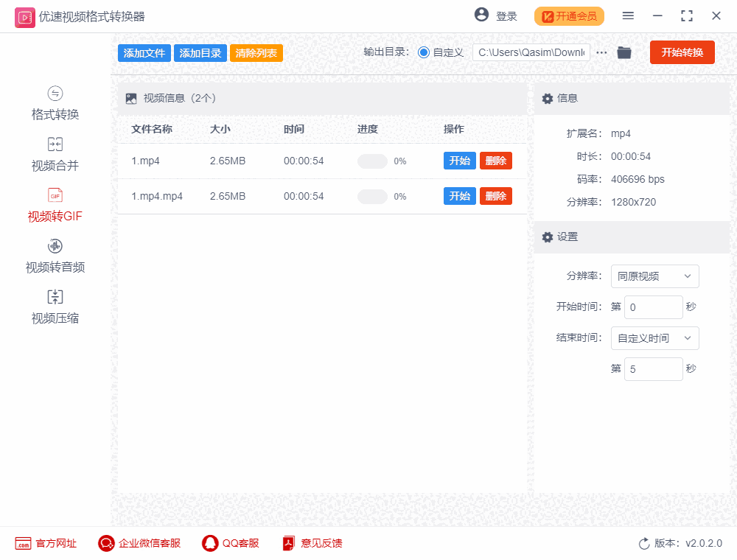737x560 pixels.
Task: Click the 企业微信客服 WeChat support icon
Action: (105, 543)
